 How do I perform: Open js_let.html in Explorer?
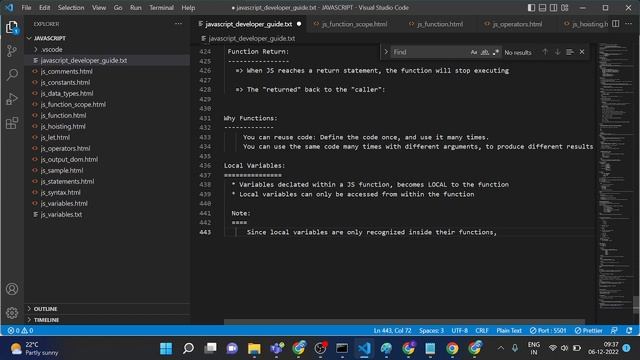point(55,138)
